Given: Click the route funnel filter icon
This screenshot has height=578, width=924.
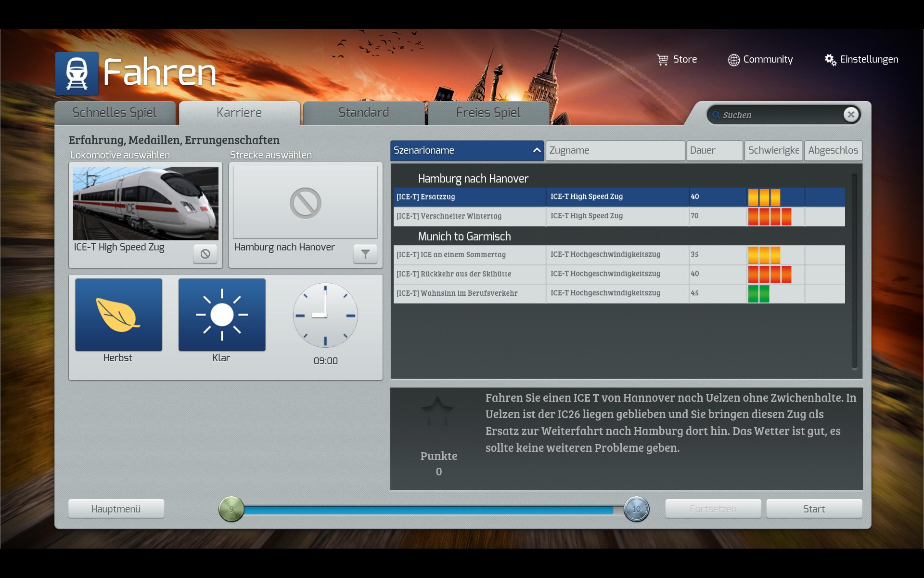Looking at the screenshot, I should pos(365,254).
